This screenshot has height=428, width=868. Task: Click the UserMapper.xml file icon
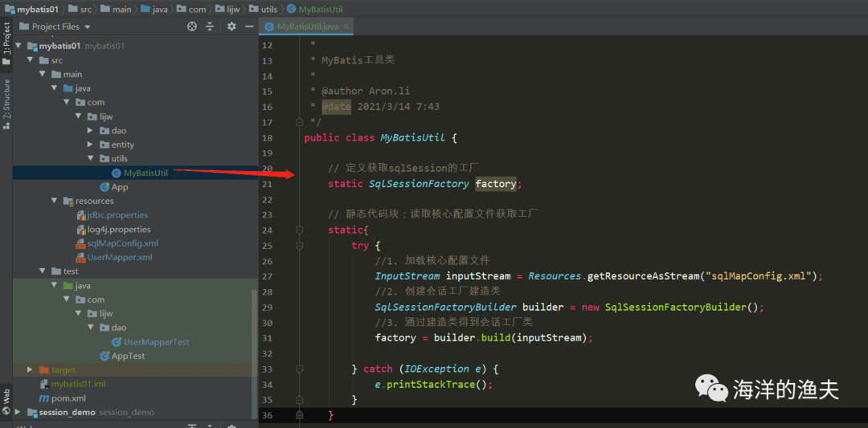(x=81, y=257)
